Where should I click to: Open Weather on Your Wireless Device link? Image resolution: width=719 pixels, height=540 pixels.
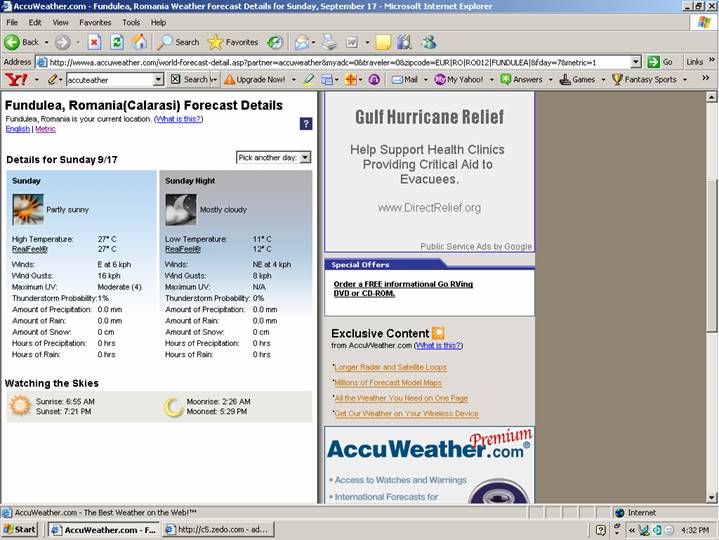tap(406, 413)
